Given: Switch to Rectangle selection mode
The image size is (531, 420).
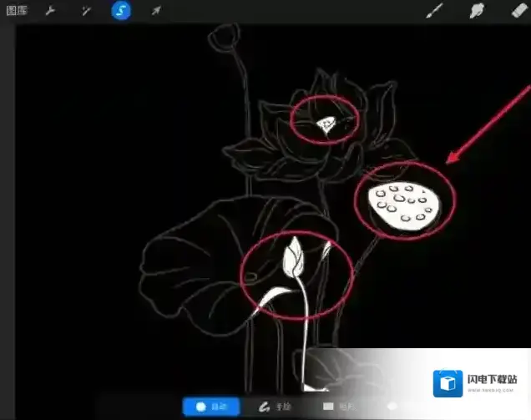Looking at the screenshot, I should (x=336, y=407).
